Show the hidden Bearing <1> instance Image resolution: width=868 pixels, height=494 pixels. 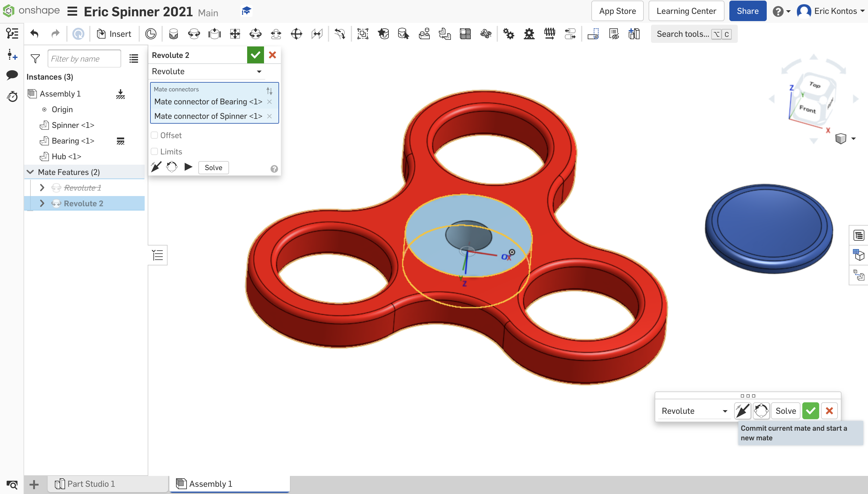coord(121,141)
